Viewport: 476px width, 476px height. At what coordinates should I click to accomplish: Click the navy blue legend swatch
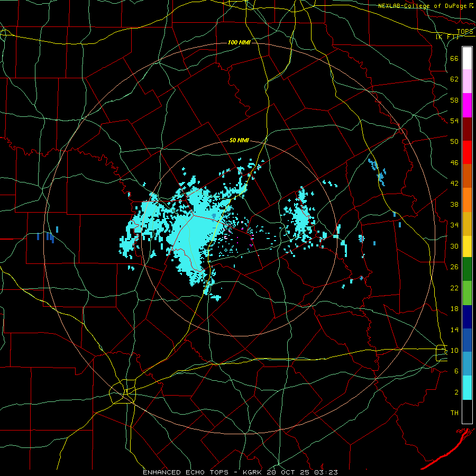467,317
